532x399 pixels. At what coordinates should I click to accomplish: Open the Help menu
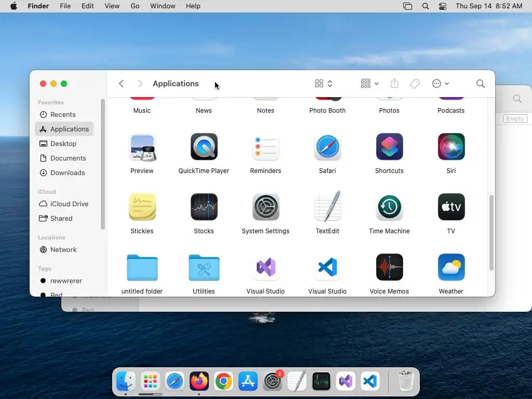(193, 6)
